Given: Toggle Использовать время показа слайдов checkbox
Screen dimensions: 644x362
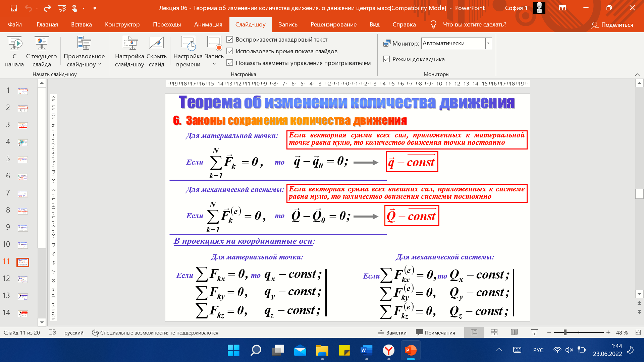Looking at the screenshot, I should click(x=230, y=51).
